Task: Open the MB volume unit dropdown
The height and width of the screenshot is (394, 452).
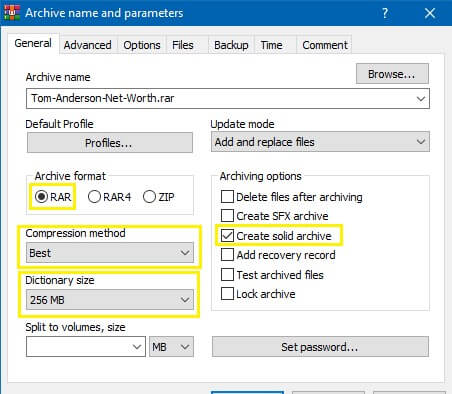Action: point(171,347)
